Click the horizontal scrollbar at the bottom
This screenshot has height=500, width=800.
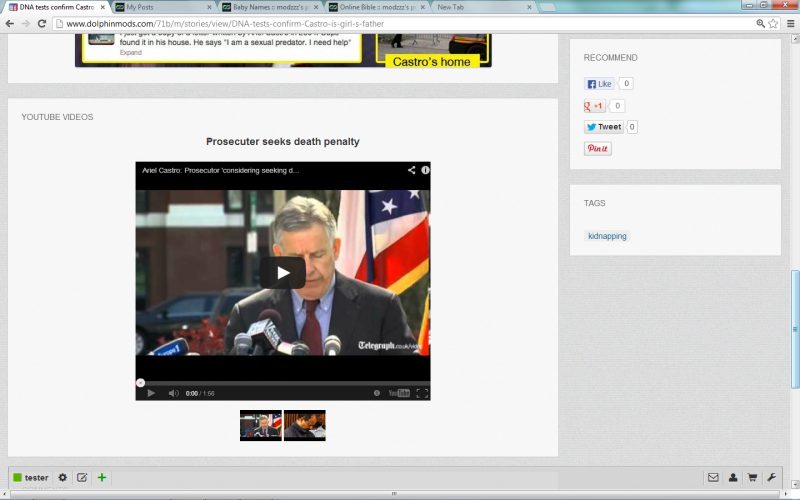[x=394, y=494]
